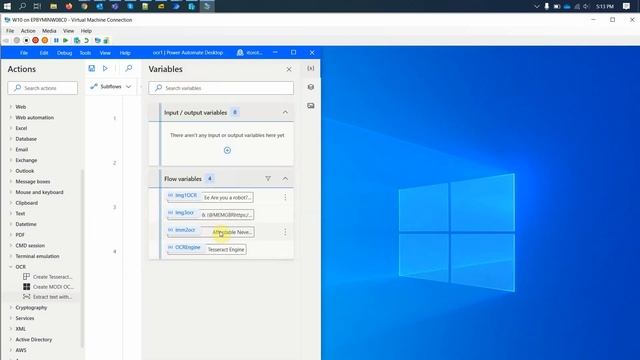Click the Revert icon in VM toolbar
This screenshot has width=640, height=360.
tap(87, 40)
